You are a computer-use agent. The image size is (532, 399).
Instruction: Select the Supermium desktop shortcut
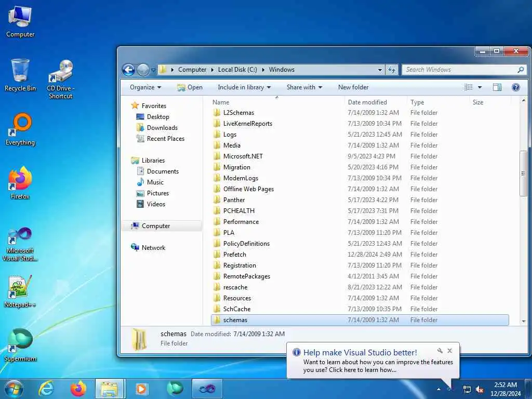[x=20, y=345]
